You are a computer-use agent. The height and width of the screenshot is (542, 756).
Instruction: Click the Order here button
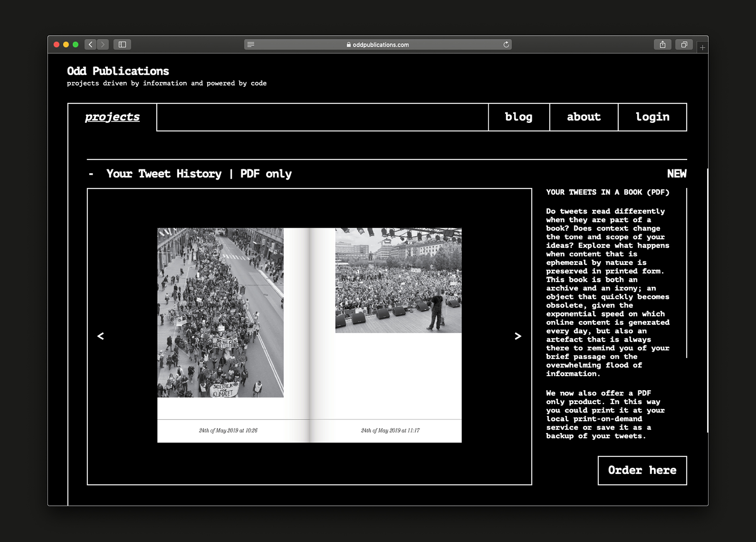[642, 470]
